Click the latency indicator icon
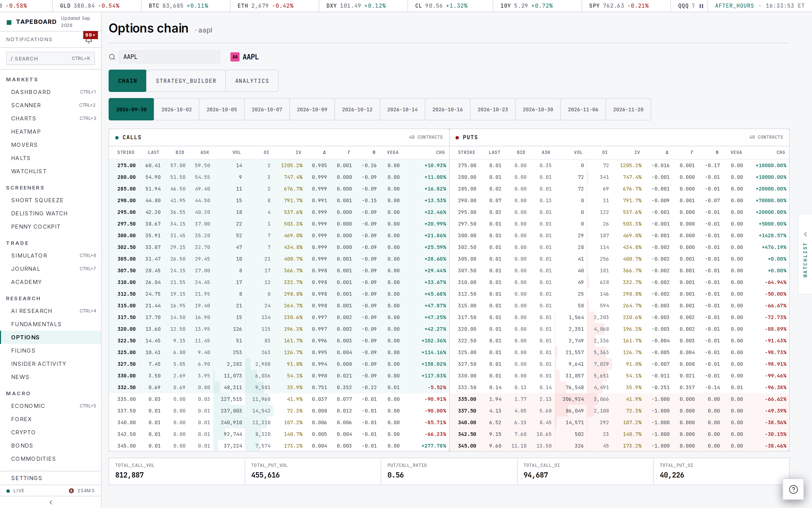The image size is (812, 508). pos(71,490)
